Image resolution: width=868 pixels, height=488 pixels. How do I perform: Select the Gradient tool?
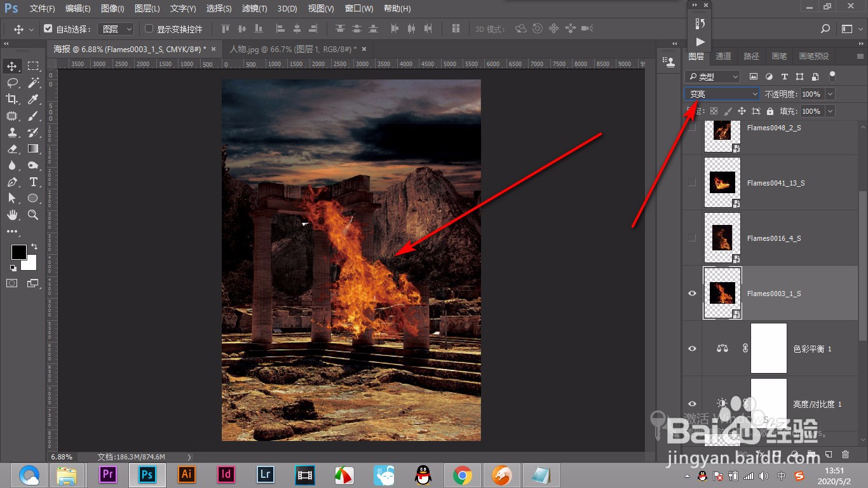(x=34, y=149)
